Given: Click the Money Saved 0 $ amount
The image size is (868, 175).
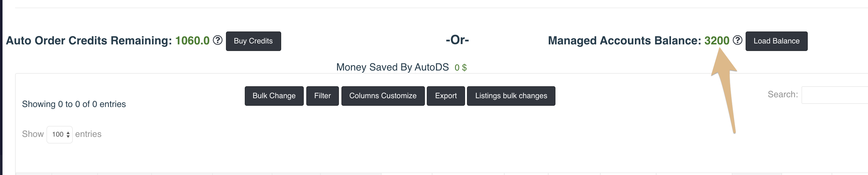Looking at the screenshot, I should pos(460,68).
